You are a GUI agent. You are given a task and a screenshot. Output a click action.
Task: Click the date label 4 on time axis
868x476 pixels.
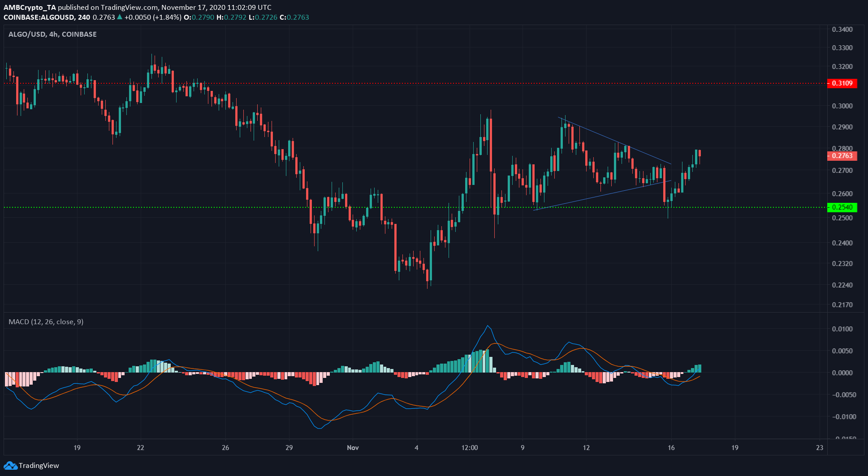(x=417, y=448)
